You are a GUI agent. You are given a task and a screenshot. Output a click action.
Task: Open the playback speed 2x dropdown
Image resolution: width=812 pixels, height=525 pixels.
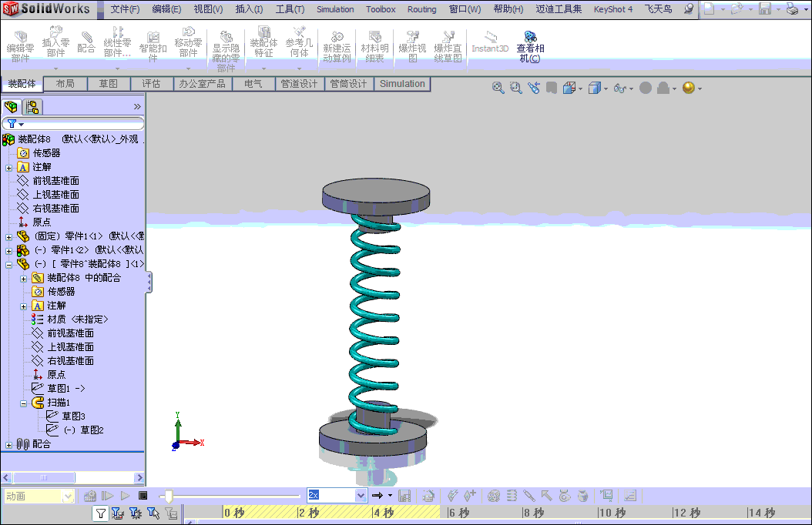click(361, 496)
